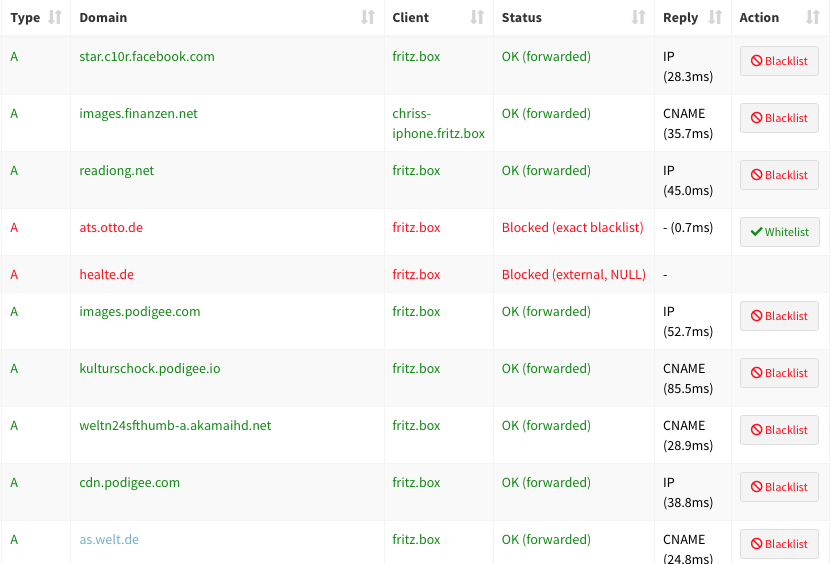Whitelist ats.otto.de domain
This screenshot has height=564, width=840.
pyautogui.click(x=779, y=232)
